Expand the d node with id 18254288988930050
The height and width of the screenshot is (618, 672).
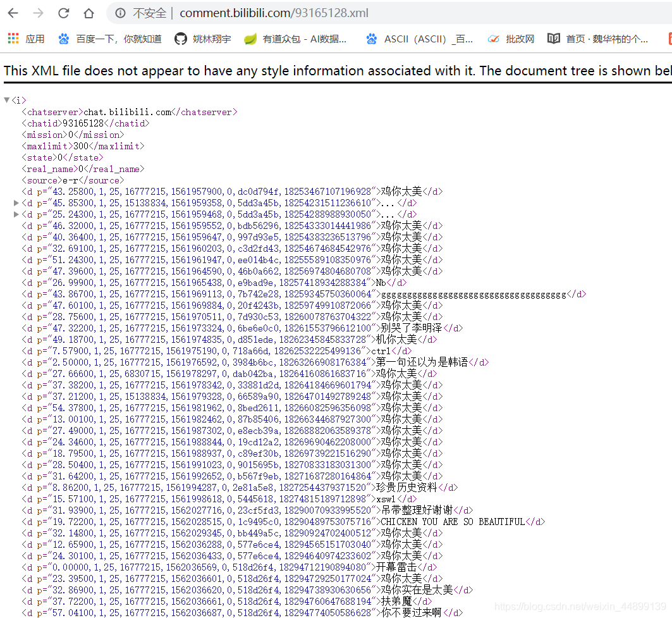[x=16, y=214]
